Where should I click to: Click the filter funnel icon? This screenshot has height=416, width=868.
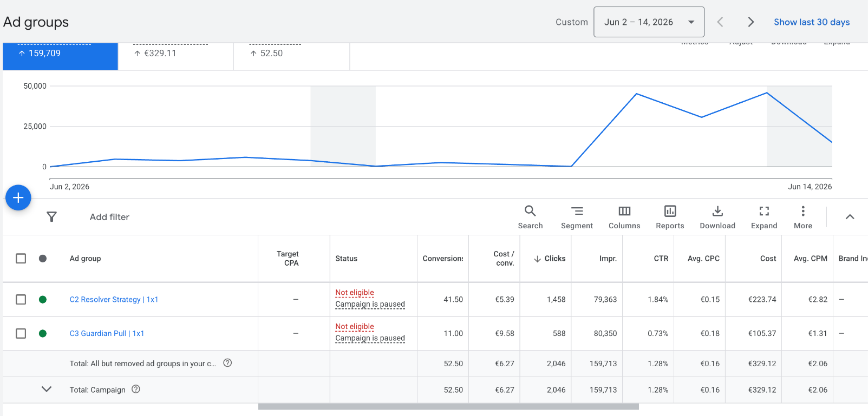(x=52, y=217)
